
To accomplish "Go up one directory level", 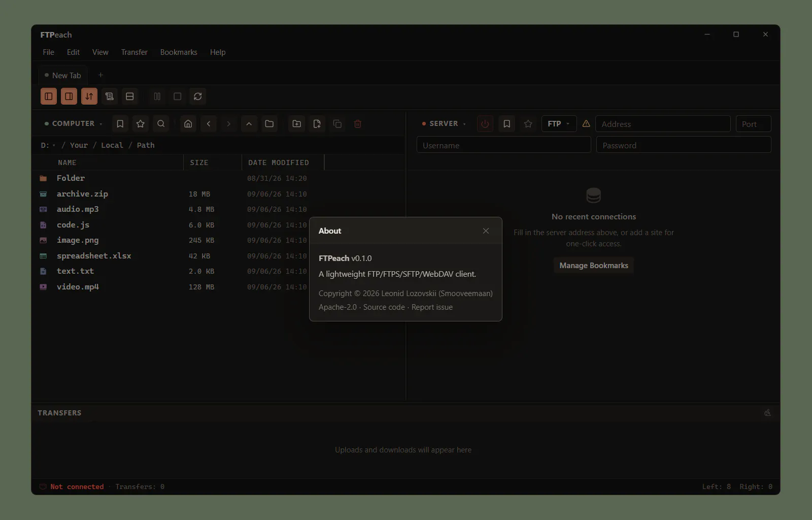I will [x=249, y=124].
